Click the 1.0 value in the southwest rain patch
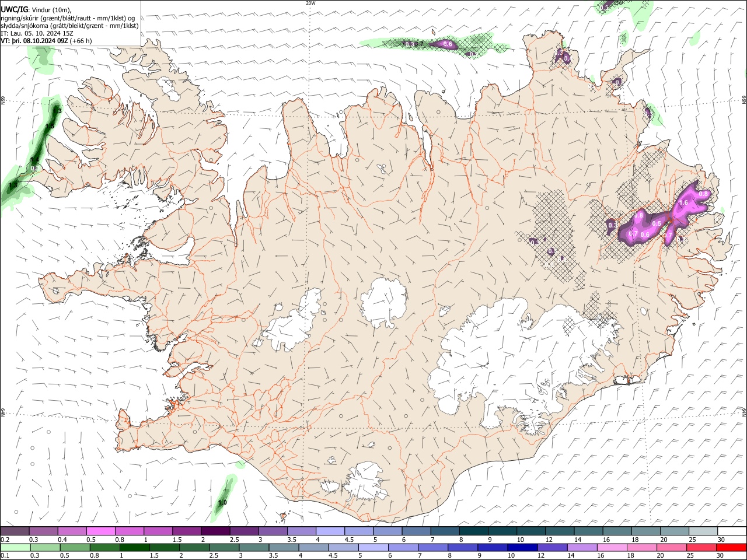This screenshot has height=560, width=747. pos(222,502)
